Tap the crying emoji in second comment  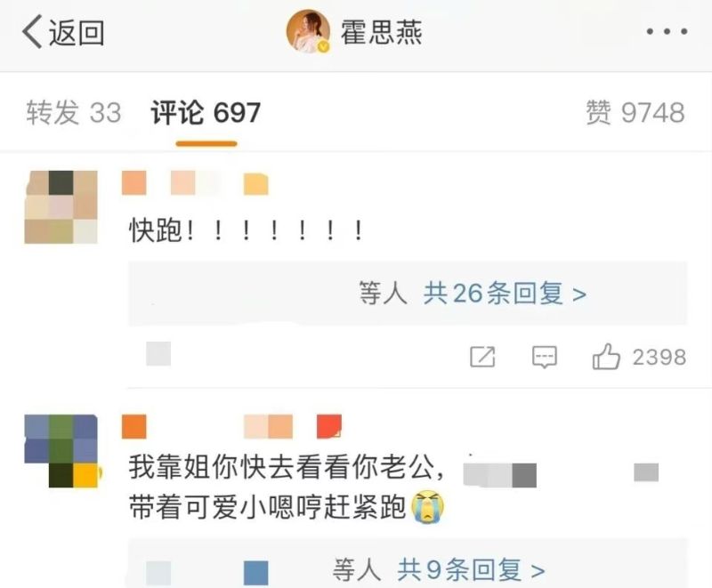[x=428, y=507]
